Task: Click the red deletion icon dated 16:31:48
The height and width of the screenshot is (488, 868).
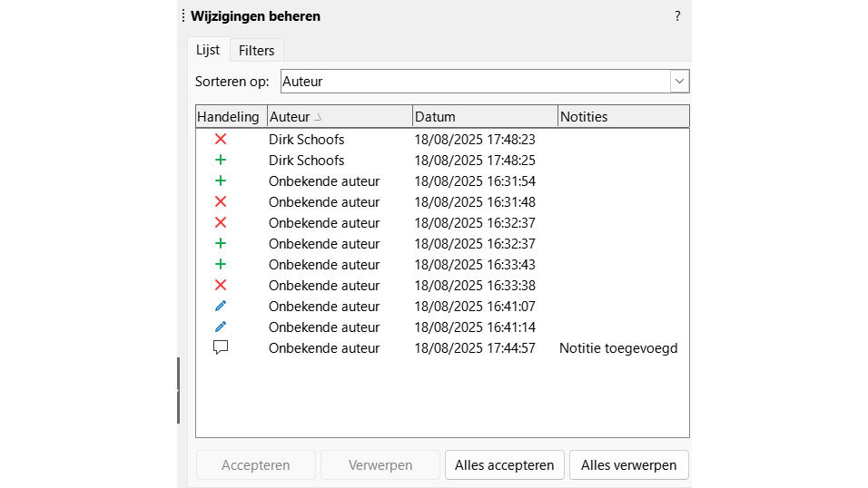Action: pos(221,202)
